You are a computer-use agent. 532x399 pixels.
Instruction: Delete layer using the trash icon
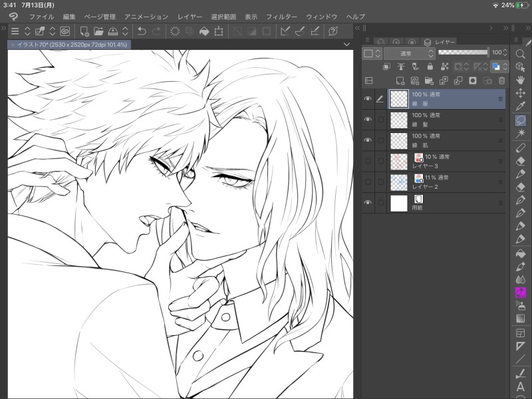(x=501, y=80)
